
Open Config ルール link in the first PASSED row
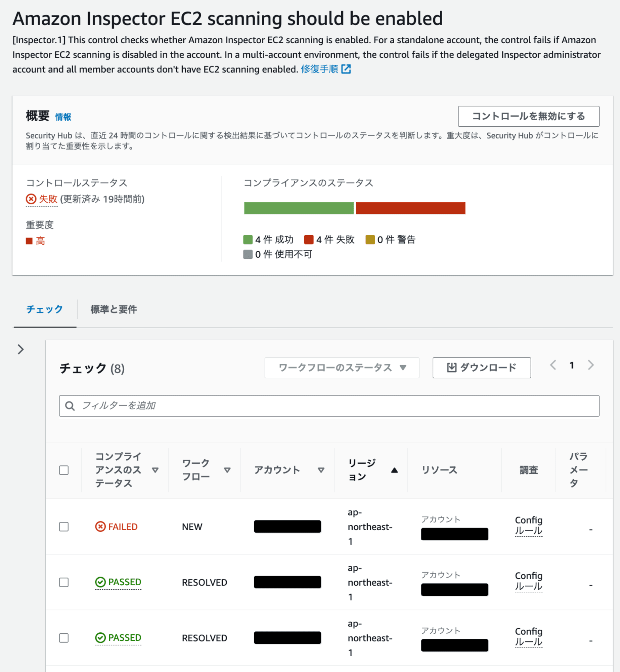[x=529, y=581]
